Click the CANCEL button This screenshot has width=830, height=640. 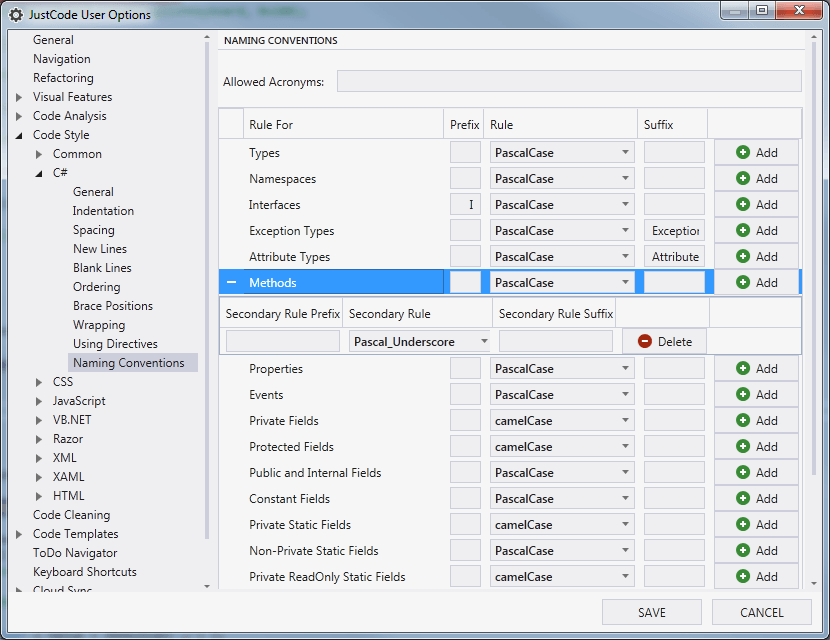[762, 612]
